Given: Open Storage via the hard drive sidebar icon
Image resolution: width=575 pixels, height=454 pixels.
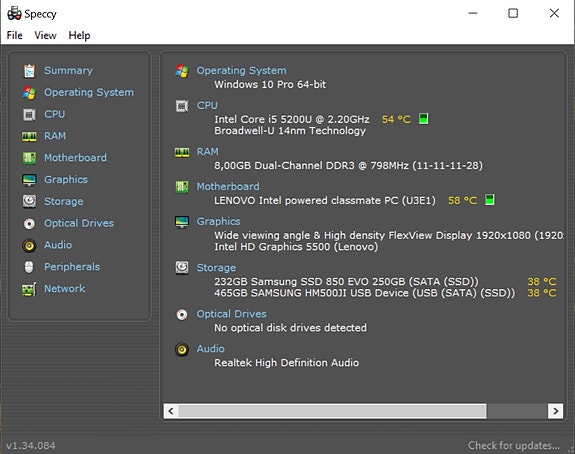Looking at the screenshot, I should (x=29, y=201).
